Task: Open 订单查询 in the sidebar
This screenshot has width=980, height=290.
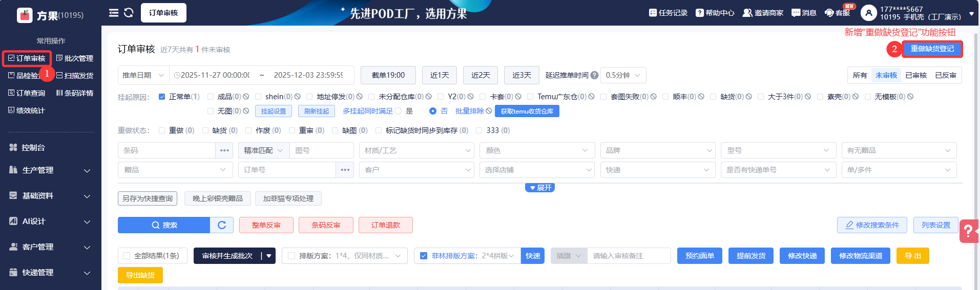Action: (27, 93)
